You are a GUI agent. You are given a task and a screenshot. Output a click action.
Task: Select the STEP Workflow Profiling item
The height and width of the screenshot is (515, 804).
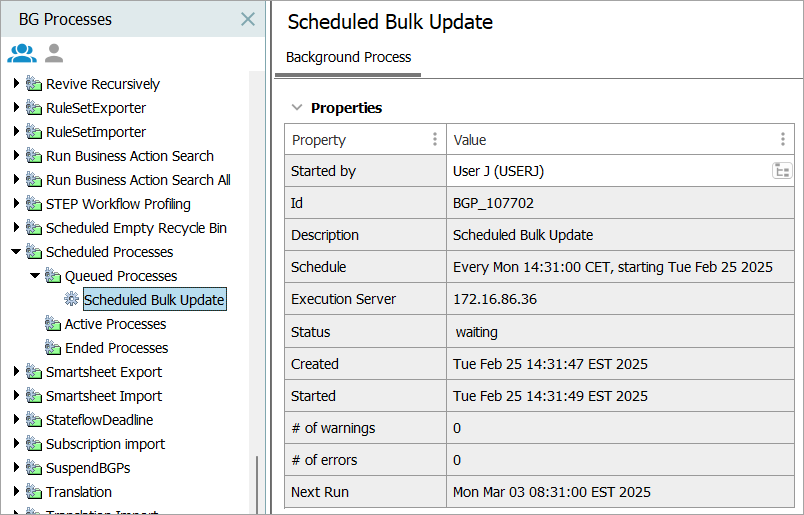118,204
